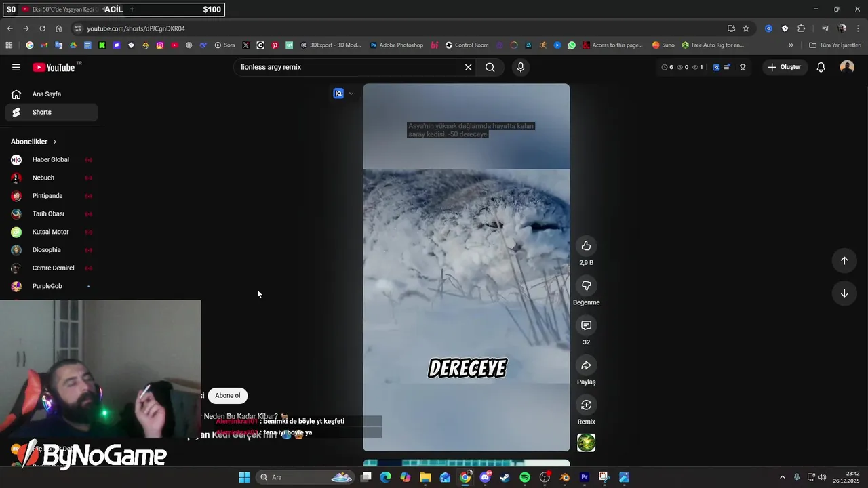Open Spotify from the taskbar
The width and height of the screenshot is (868, 488).
pyautogui.click(x=525, y=477)
